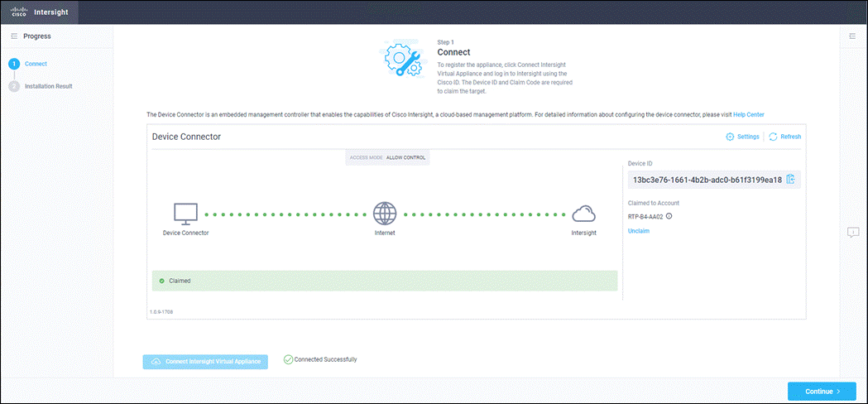The width and height of the screenshot is (868, 404).
Task: Select step 1 Connect in Progress
Action: point(27,64)
